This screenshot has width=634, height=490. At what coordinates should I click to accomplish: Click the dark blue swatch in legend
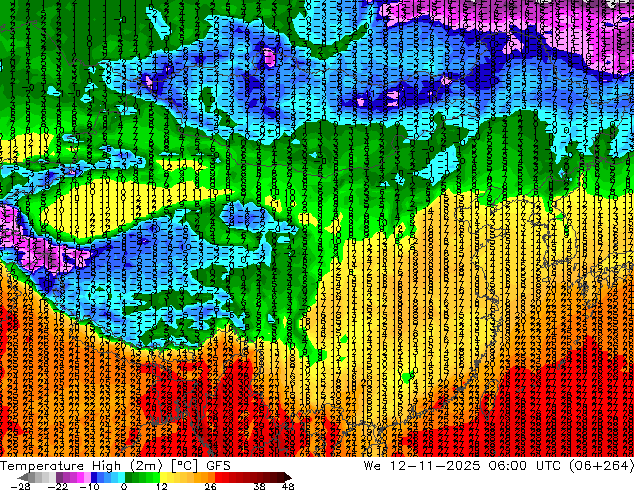(x=94, y=477)
